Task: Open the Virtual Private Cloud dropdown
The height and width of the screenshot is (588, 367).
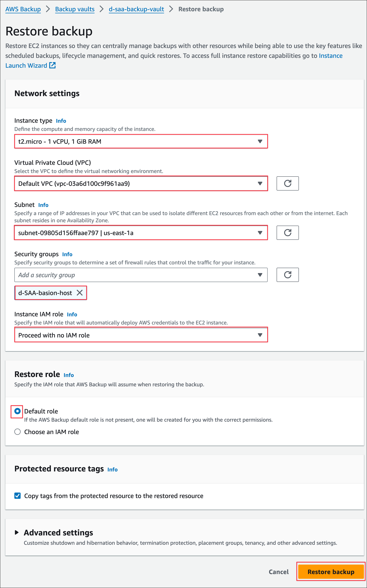Action: 141,183
